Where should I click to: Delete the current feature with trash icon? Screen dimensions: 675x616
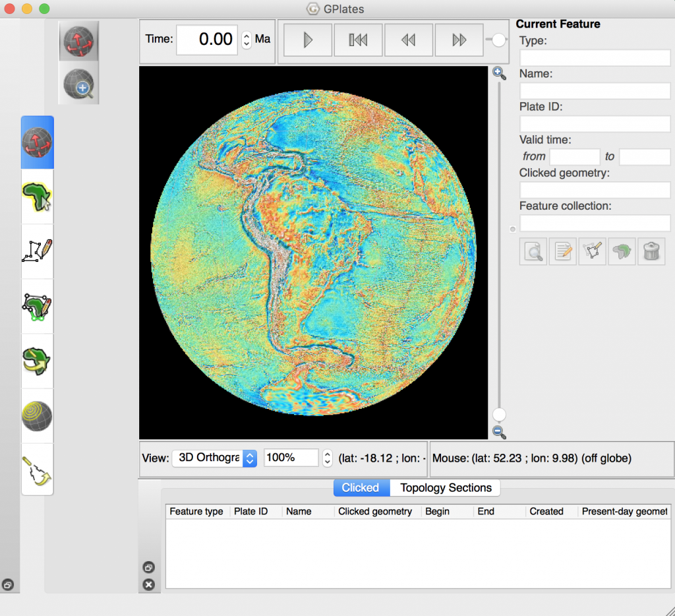pyautogui.click(x=651, y=251)
